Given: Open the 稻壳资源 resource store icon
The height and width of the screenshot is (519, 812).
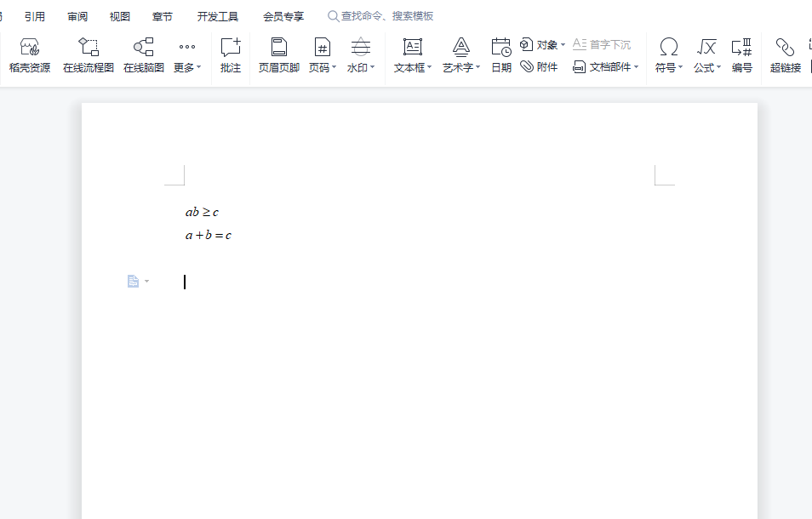Looking at the screenshot, I should [x=30, y=55].
